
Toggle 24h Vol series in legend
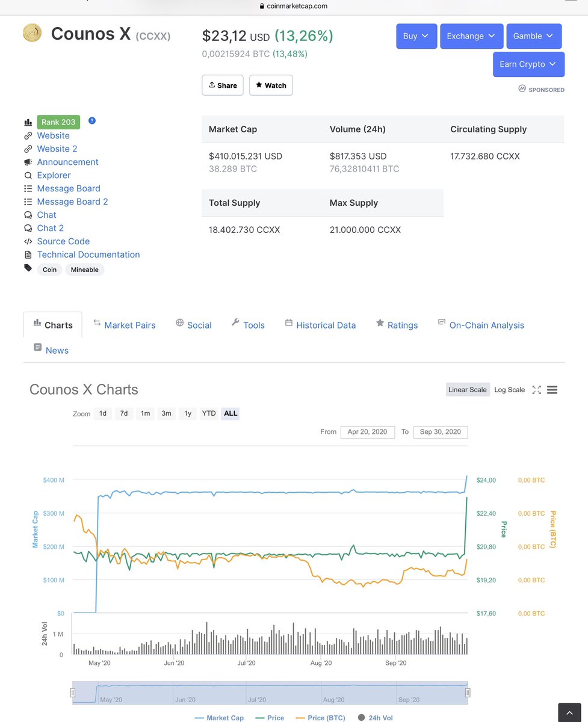pos(375,718)
